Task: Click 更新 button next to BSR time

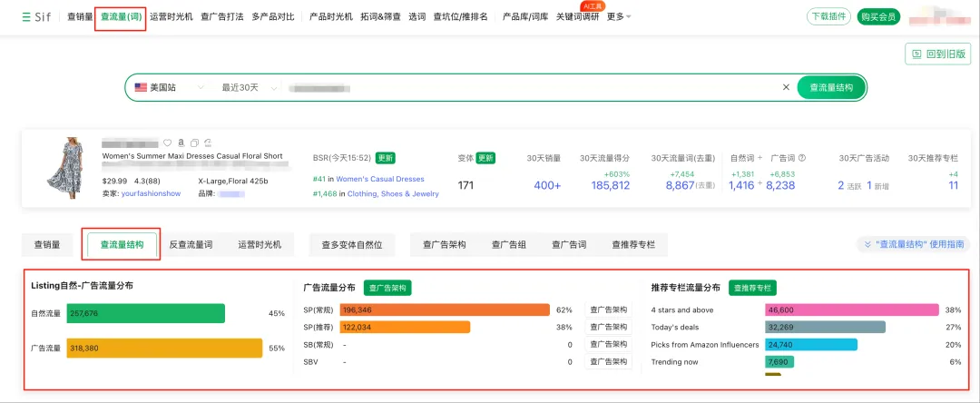Action: click(386, 158)
